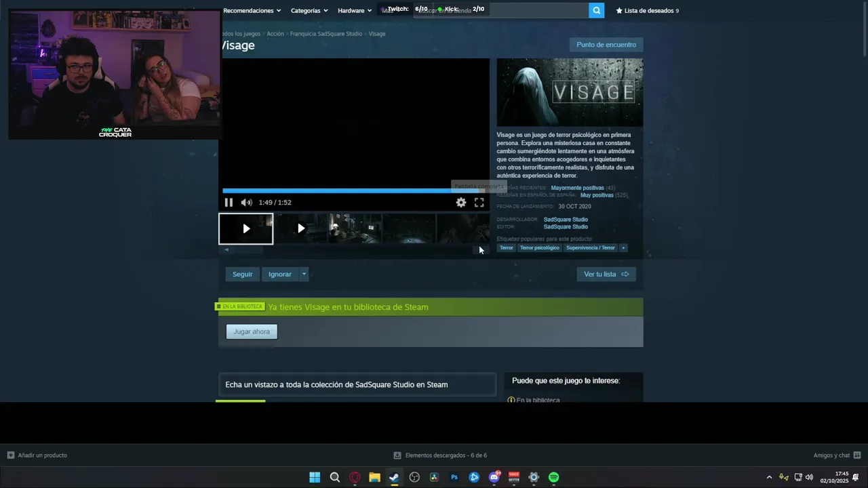Open the blue circular taskbar app

click(x=474, y=477)
